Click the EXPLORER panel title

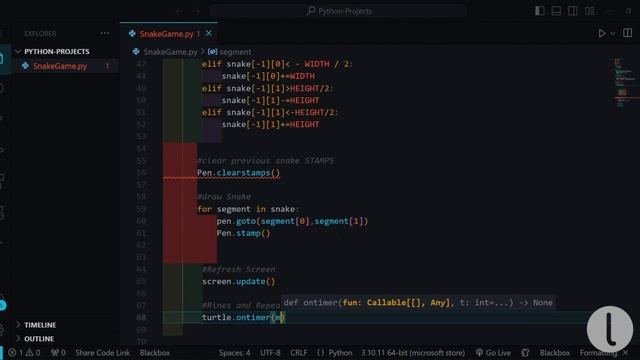coord(40,33)
